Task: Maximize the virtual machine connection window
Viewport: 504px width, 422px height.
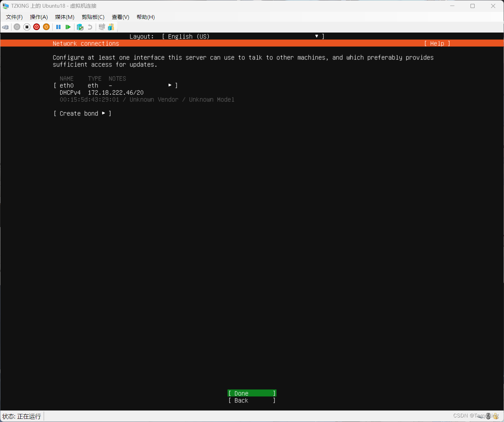Action: [x=473, y=6]
